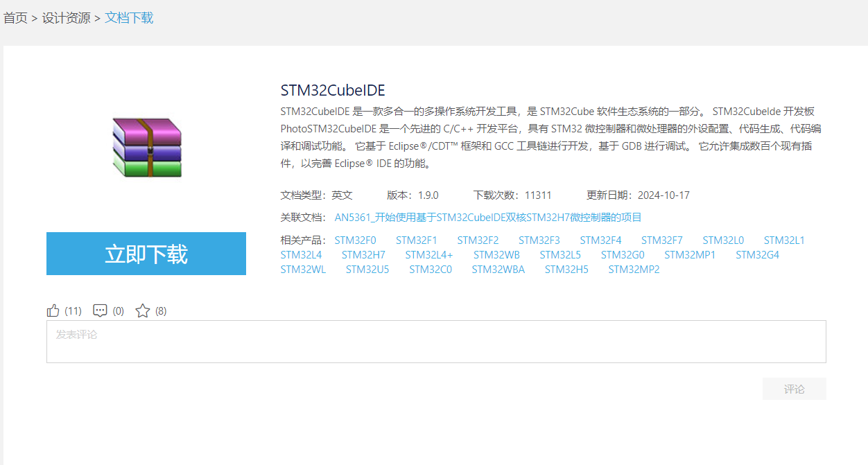The image size is (868, 465).
Task: Click the 立即下载 download button
Action: [146, 254]
